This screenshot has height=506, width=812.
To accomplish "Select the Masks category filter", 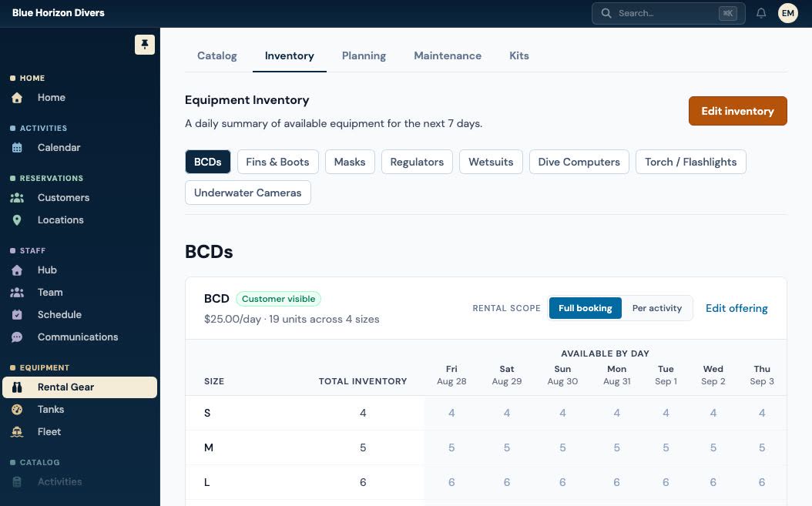I will pyautogui.click(x=350, y=162).
